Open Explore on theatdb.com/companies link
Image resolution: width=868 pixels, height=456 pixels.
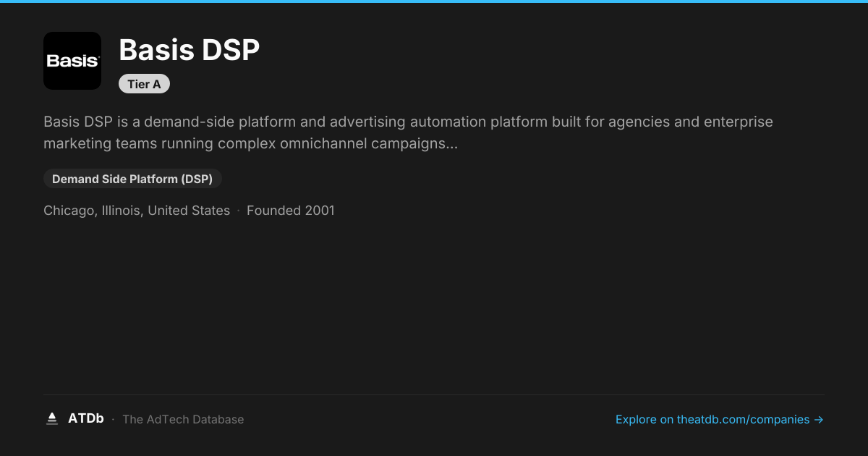(720, 419)
